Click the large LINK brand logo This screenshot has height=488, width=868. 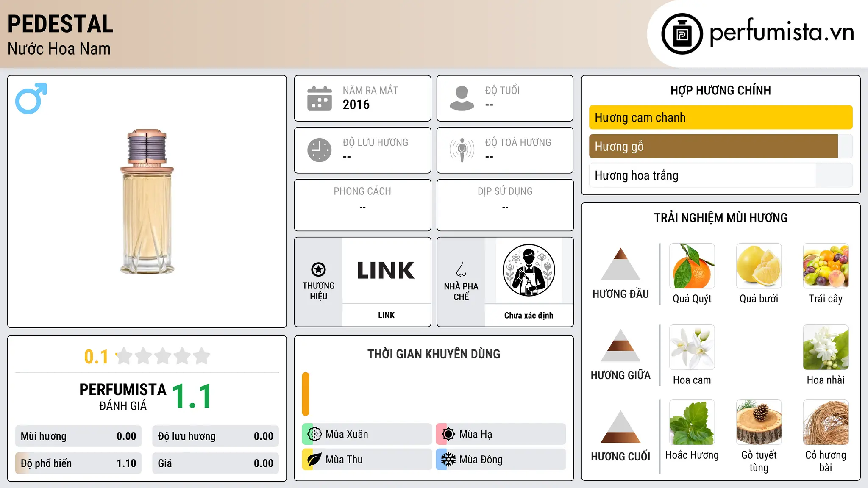[386, 270]
